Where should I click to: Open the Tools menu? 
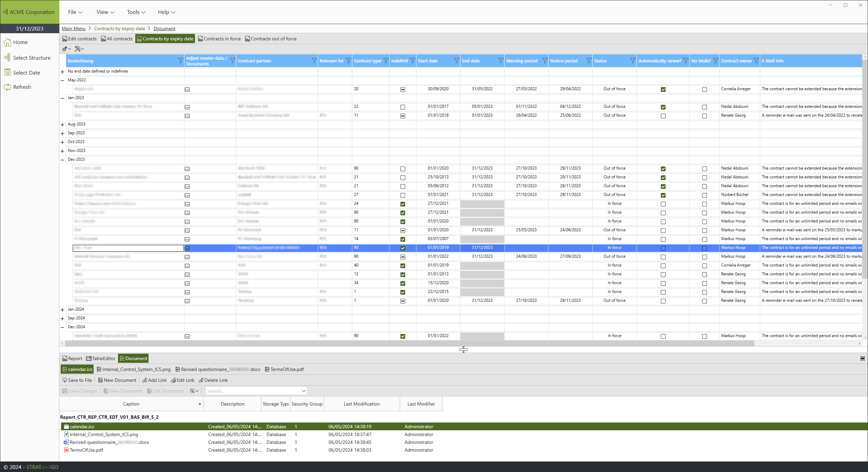coord(136,12)
